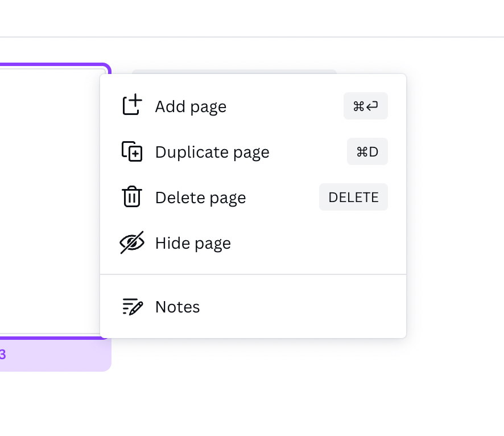Select "Add page" from the context menu
Screen dimensions: 504x436
point(191,106)
